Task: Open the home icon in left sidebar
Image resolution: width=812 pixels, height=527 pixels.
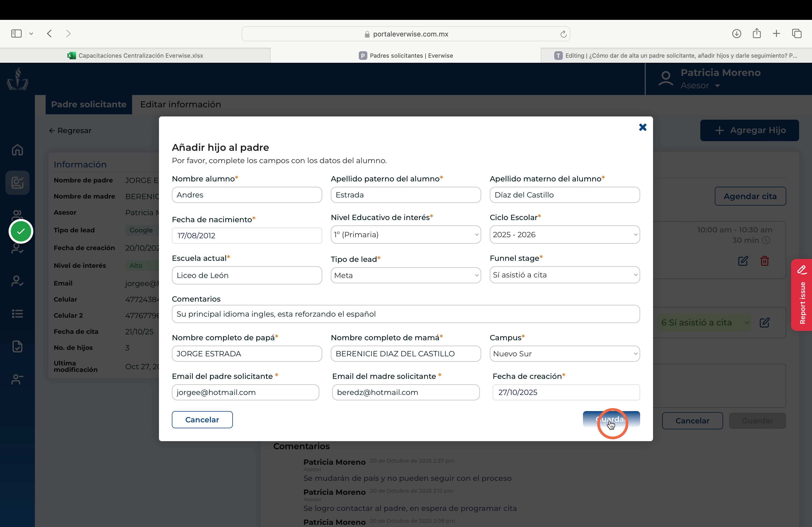Action: pos(17,150)
